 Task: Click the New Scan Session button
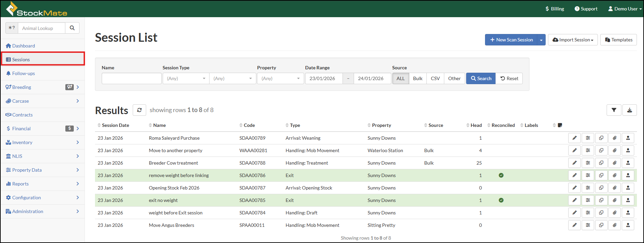point(511,40)
